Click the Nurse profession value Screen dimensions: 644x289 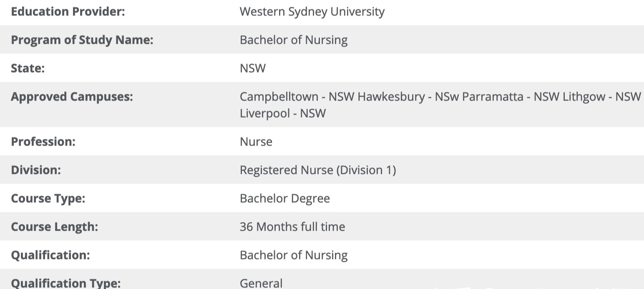(256, 142)
